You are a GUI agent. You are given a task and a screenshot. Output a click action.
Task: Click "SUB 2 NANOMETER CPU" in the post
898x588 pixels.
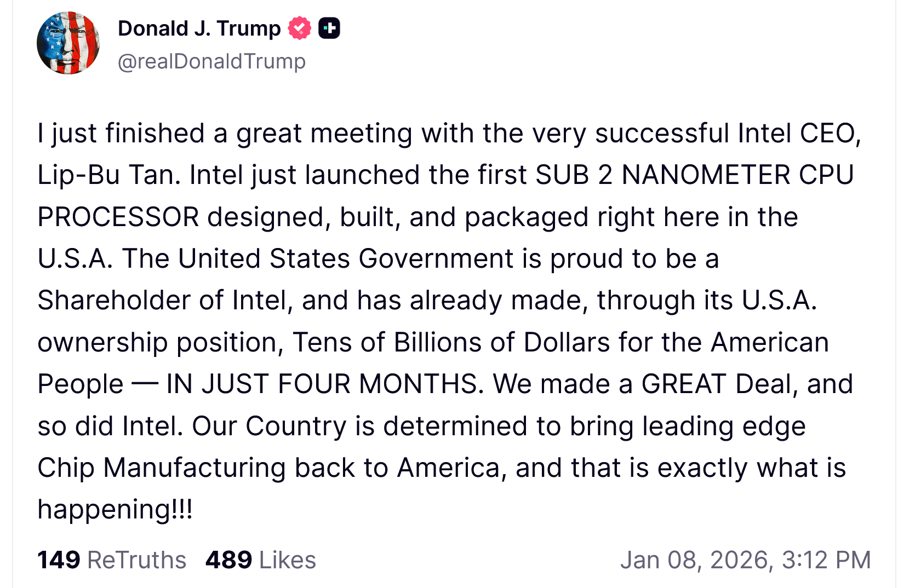coord(694,175)
